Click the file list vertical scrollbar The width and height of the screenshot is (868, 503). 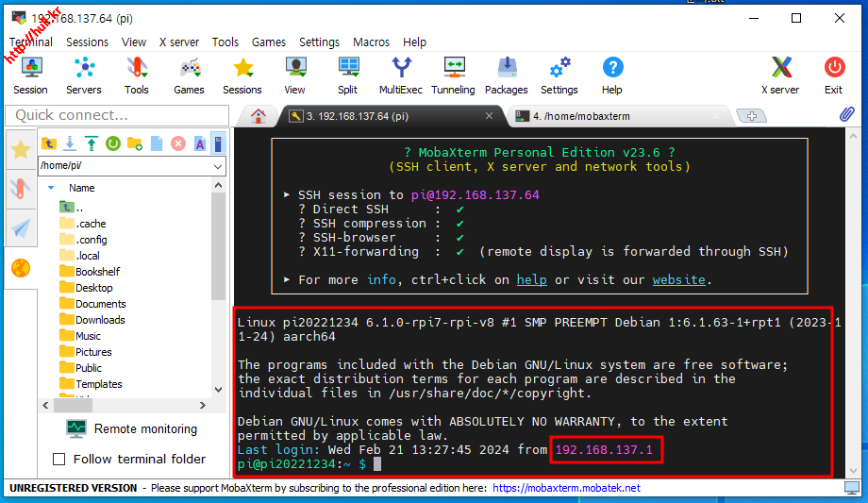click(218, 283)
